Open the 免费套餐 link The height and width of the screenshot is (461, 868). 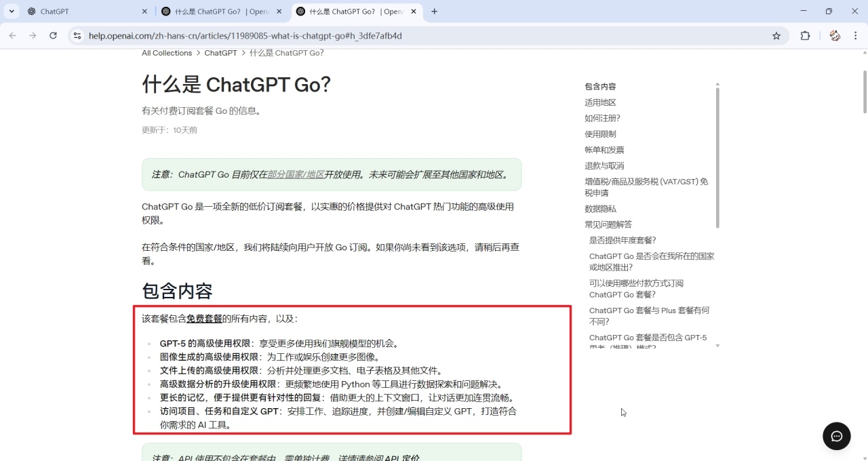click(204, 319)
